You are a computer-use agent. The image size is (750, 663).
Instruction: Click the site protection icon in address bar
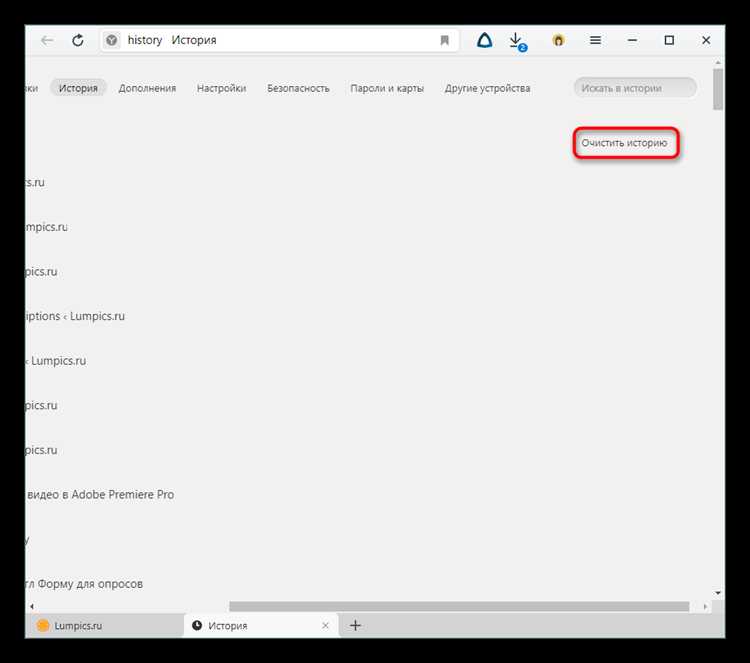pos(111,41)
